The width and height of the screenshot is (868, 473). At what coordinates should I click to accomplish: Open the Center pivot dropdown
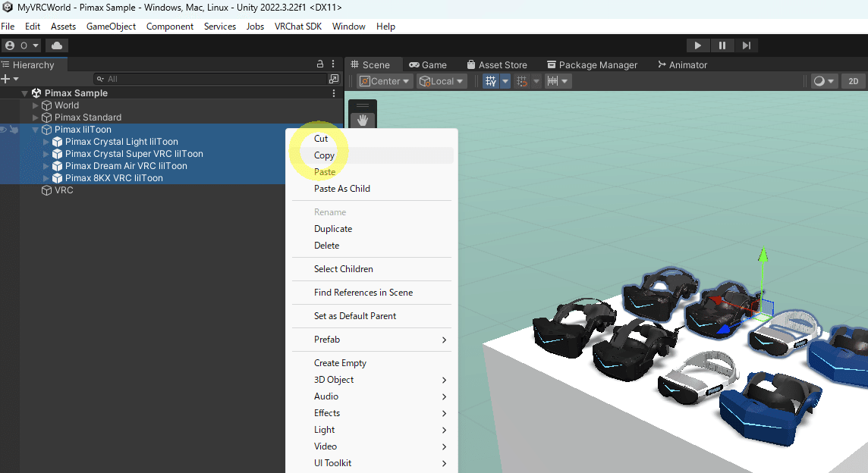tap(385, 81)
